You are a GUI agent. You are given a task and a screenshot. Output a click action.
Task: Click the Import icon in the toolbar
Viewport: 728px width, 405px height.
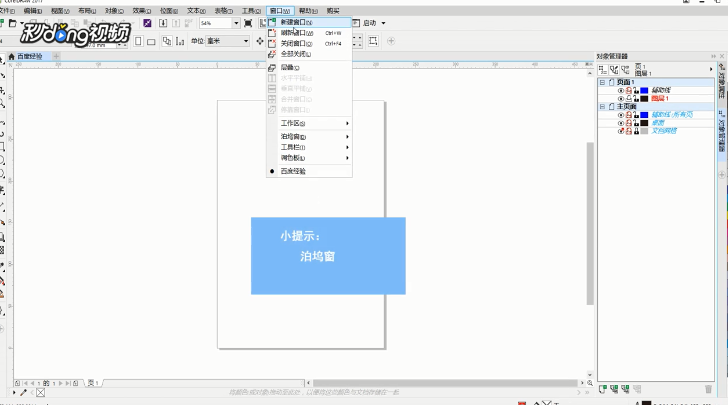tap(163, 23)
